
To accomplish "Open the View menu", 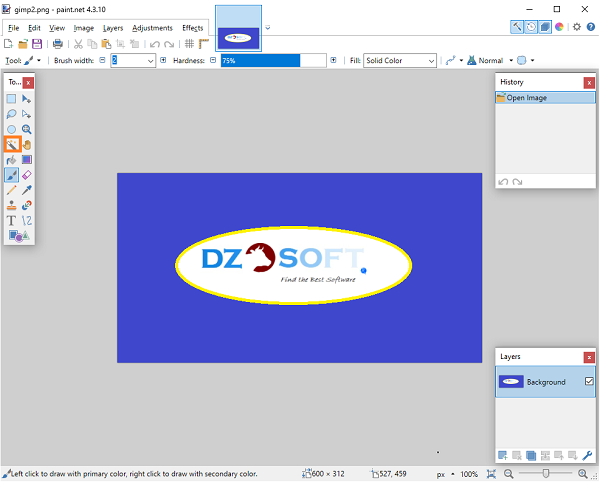I will (x=57, y=28).
